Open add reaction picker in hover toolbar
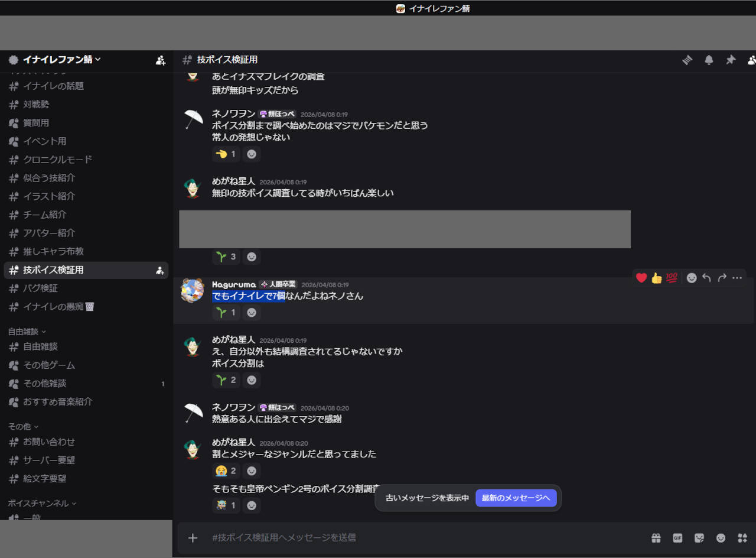 692,278
